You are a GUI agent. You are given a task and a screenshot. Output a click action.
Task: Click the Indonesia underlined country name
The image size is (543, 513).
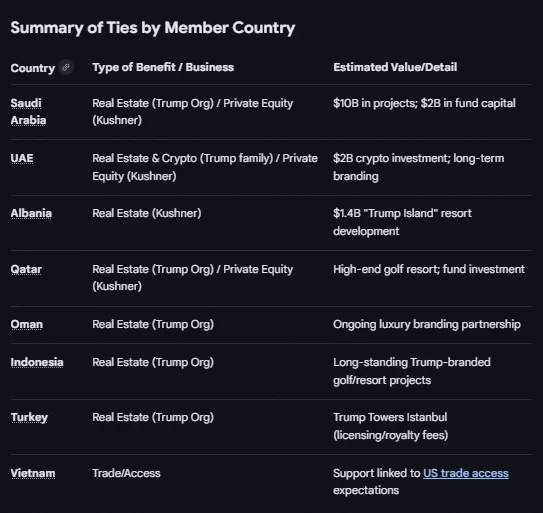(x=37, y=362)
